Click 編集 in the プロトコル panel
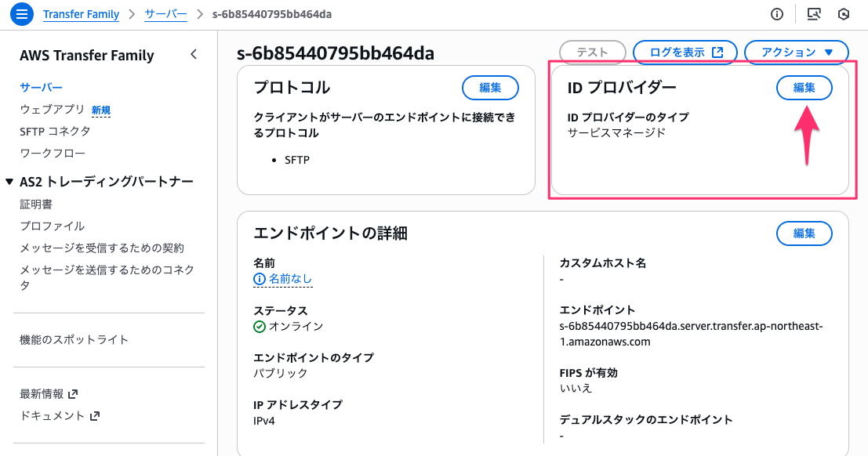Viewport: 868px width, 456px height. (x=490, y=88)
